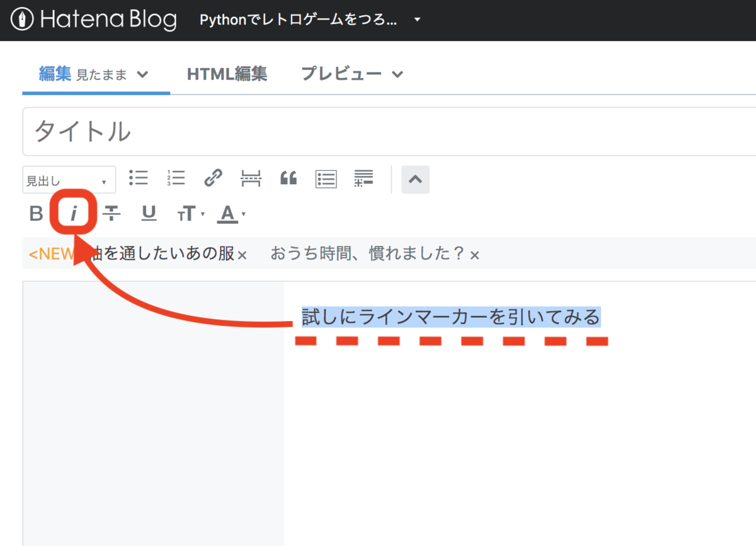
Task: Open the text color picker
Action: (x=229, y=214)
